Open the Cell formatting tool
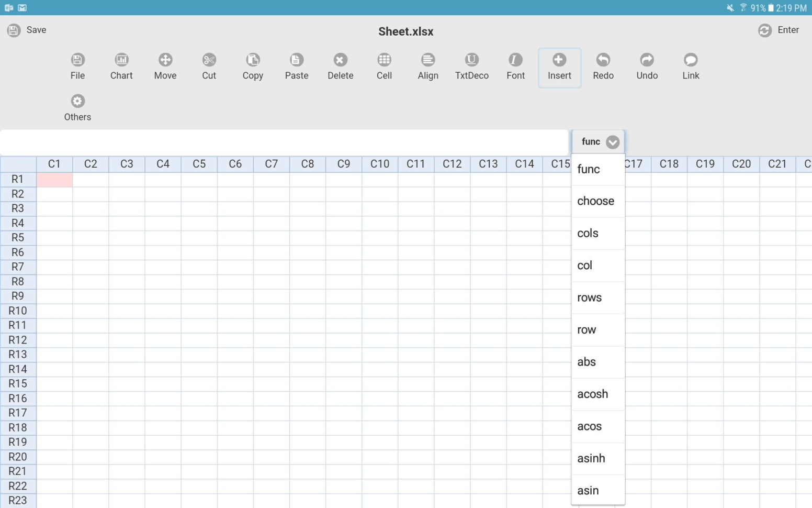812x508 pixels. [x=384, y=65]
